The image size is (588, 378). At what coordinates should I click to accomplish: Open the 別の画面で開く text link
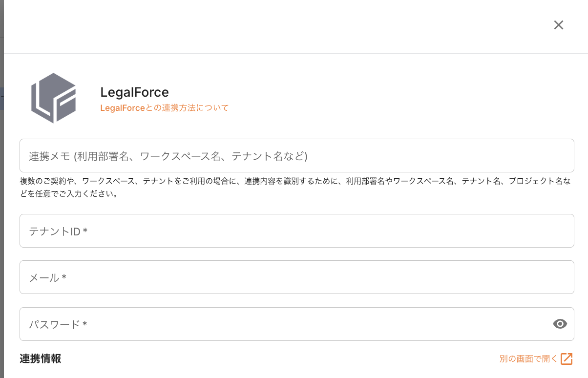[528, 359]
